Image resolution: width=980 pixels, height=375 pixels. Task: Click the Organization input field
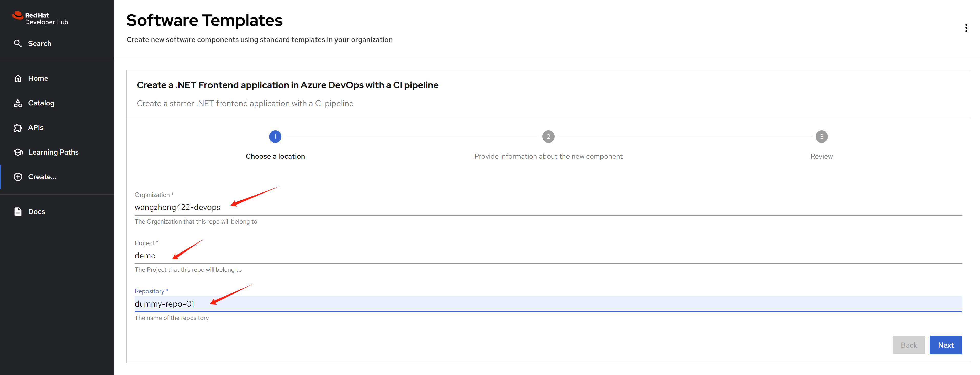tap(548, 207)
